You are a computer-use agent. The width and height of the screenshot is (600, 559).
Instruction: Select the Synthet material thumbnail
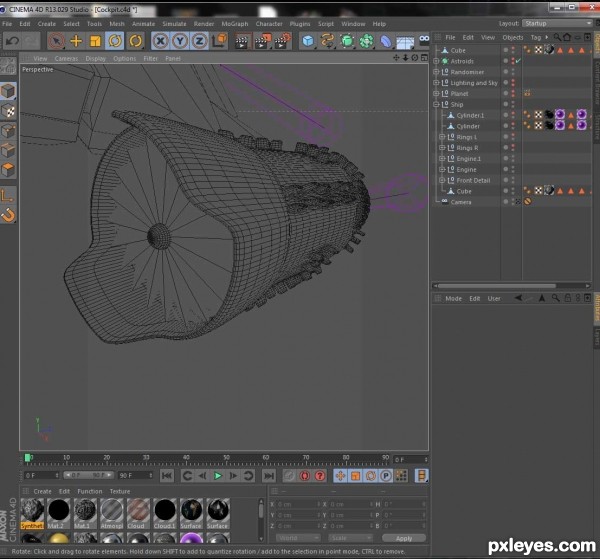coord(32,513)
